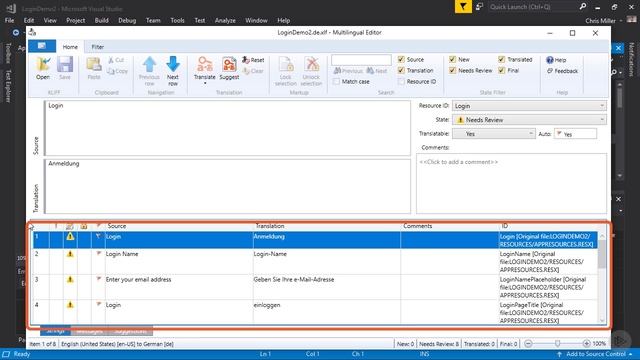
Task: Toggle the Final state filter checkbox
Action: click(x=501, y=70)
